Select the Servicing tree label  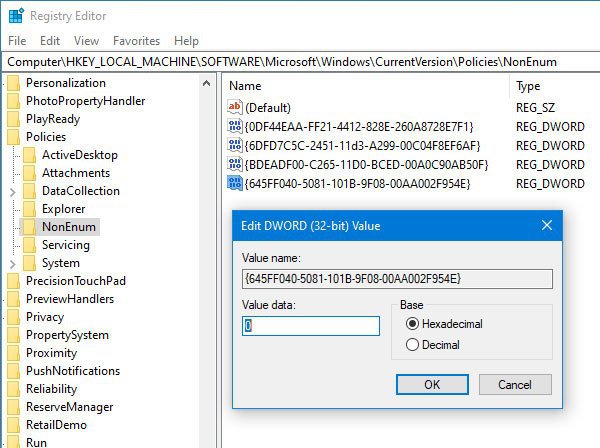[66, 245]
